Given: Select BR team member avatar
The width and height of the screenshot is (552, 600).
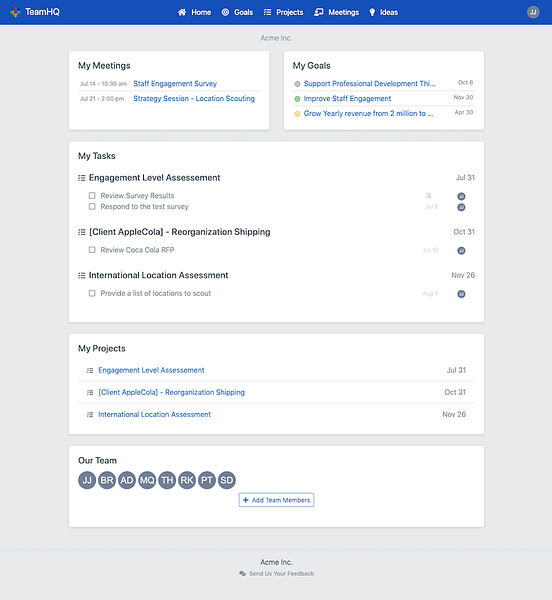Looking at the screenshot, I should pyautogui.click(x=107, y=480).
